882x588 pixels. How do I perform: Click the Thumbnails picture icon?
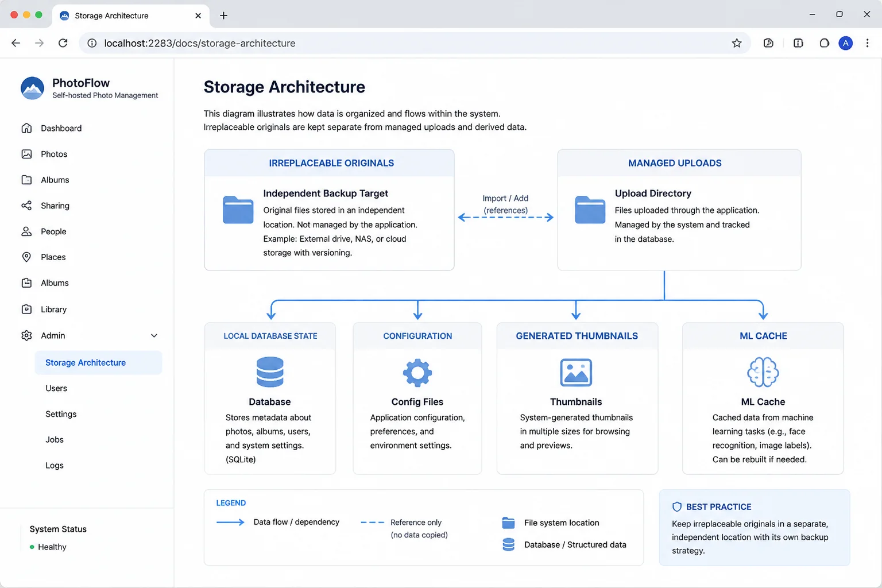tap(576, 372)
